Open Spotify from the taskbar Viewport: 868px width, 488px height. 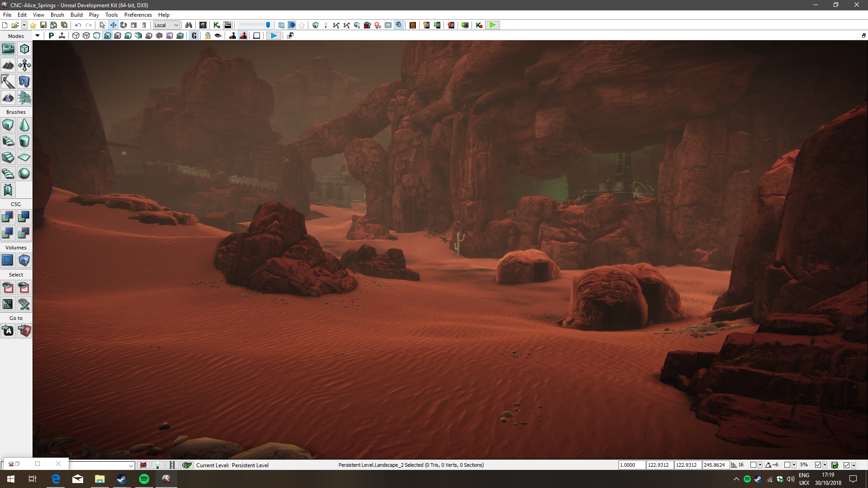(x=144, y=479)
